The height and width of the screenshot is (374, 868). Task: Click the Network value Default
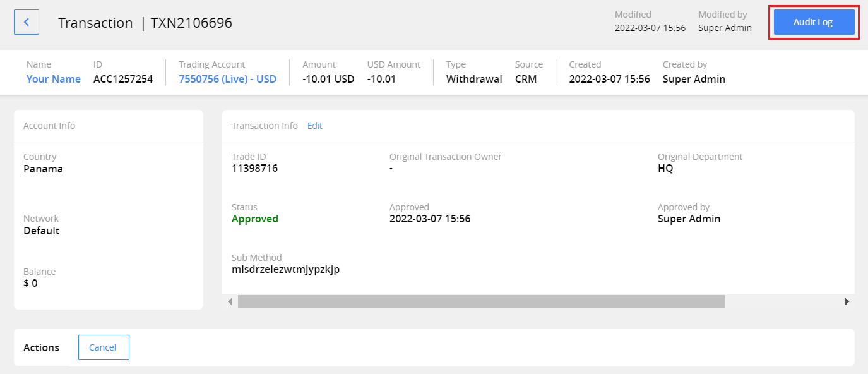point(42,231)
